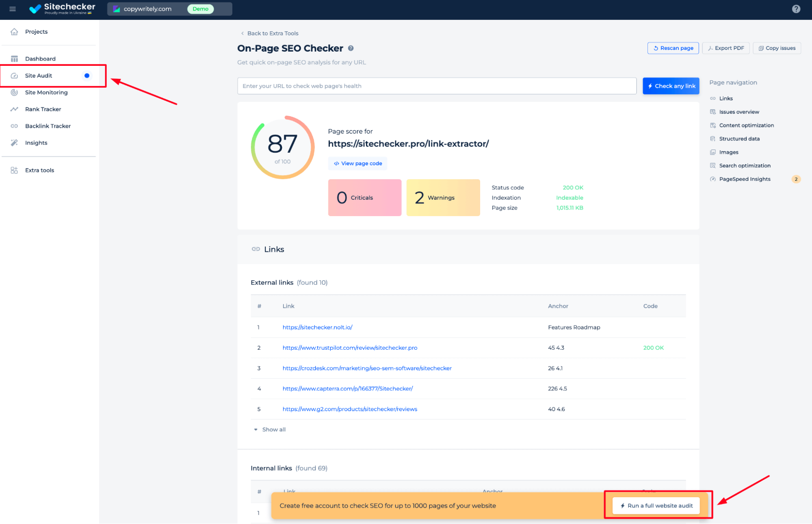Click the Content optimization icon
The width and height of the screenshot is (812, 524).
pos(712,125)
